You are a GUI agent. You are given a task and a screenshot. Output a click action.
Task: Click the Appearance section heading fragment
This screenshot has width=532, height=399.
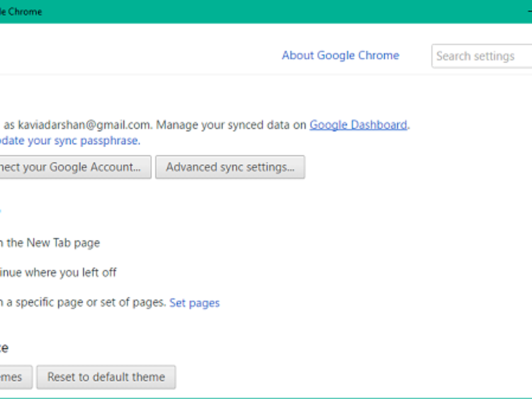(x=4, y=348)
